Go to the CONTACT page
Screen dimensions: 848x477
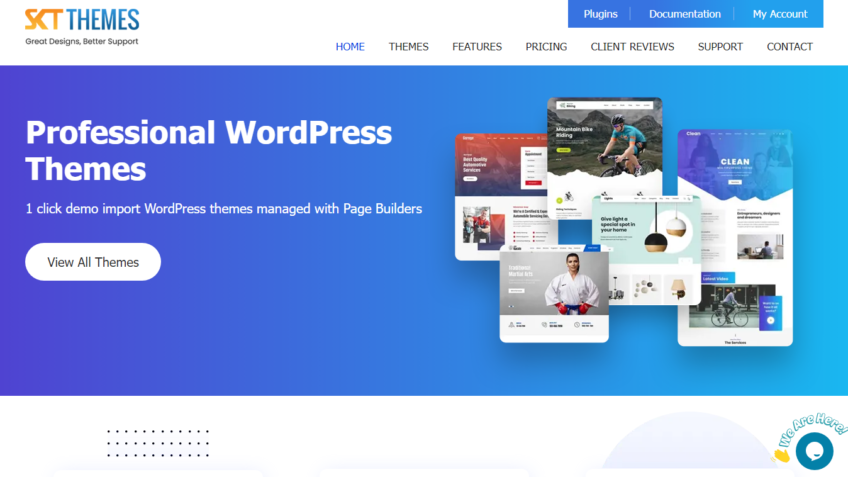tap(789, 47)
